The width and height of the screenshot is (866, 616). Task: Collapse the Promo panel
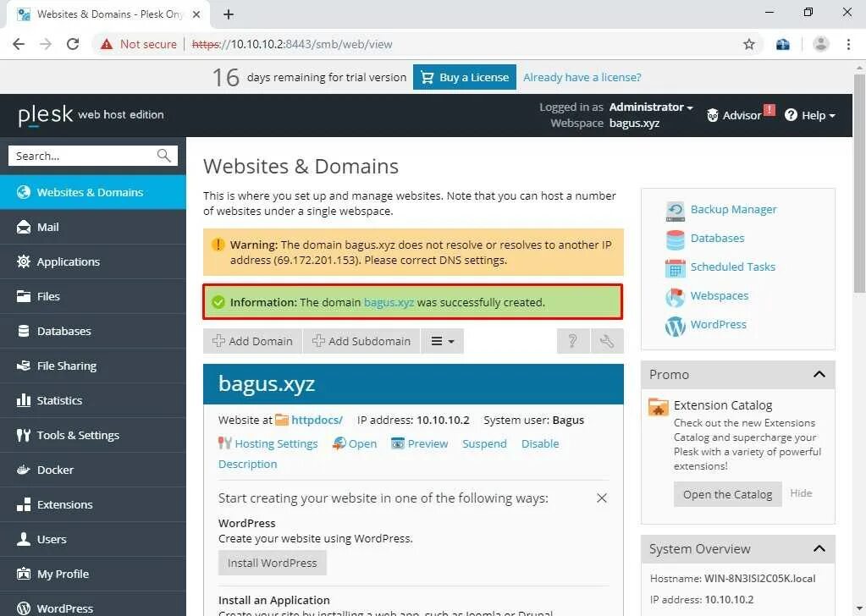pyautogui.click(x=819, y=374)
